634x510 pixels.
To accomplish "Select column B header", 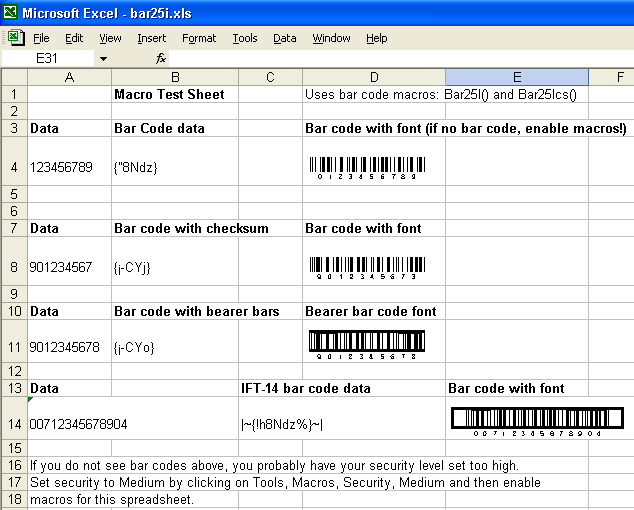I will [175, 77].
